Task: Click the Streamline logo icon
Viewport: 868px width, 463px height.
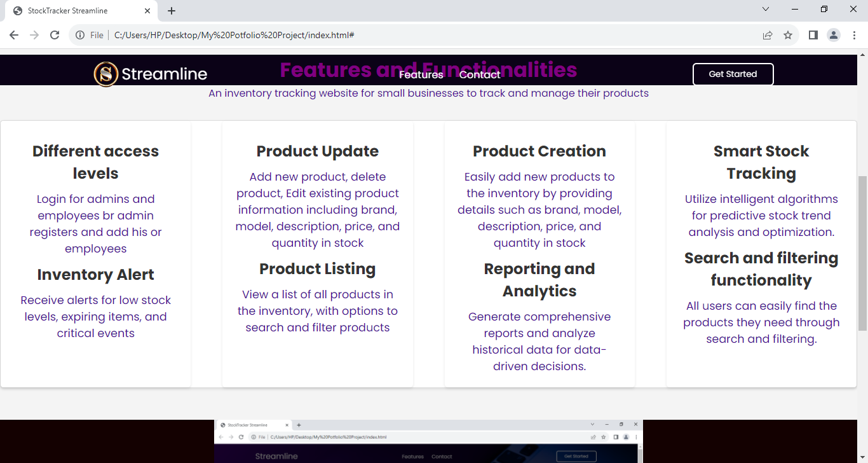Action: click(106, 74)
